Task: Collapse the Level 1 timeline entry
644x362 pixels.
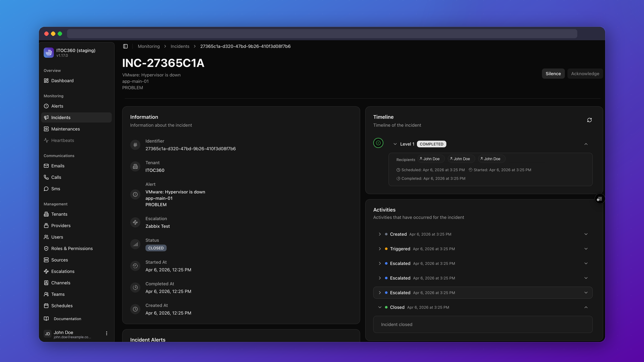Action: (x=586, y=144)
